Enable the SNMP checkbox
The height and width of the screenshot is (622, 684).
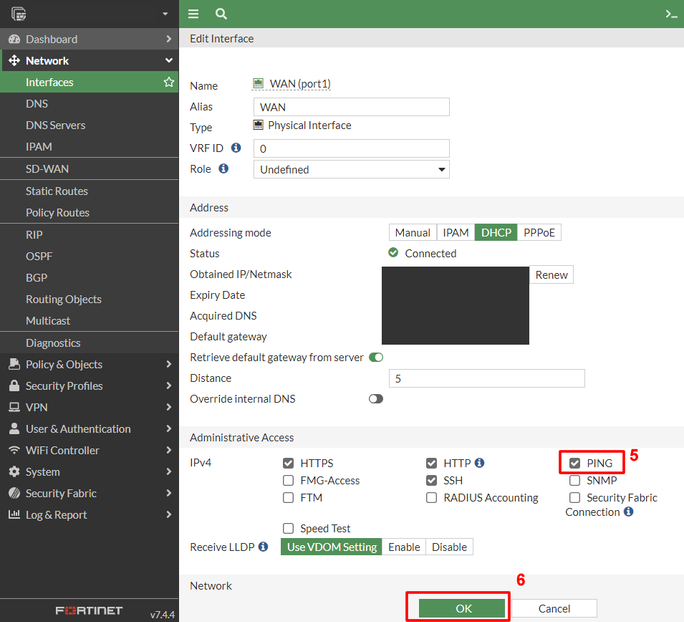click(x=575, y=481)
